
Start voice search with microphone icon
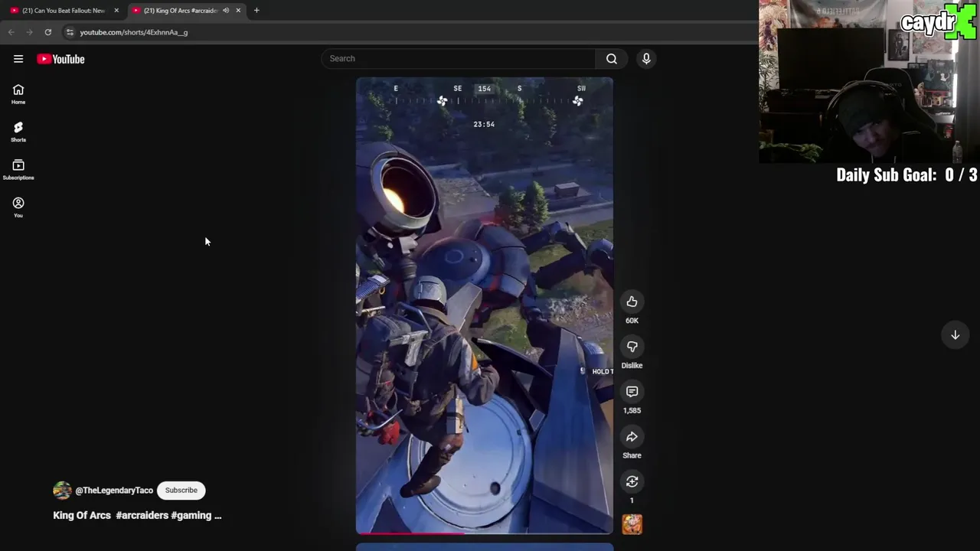click(x=646, y=58)
